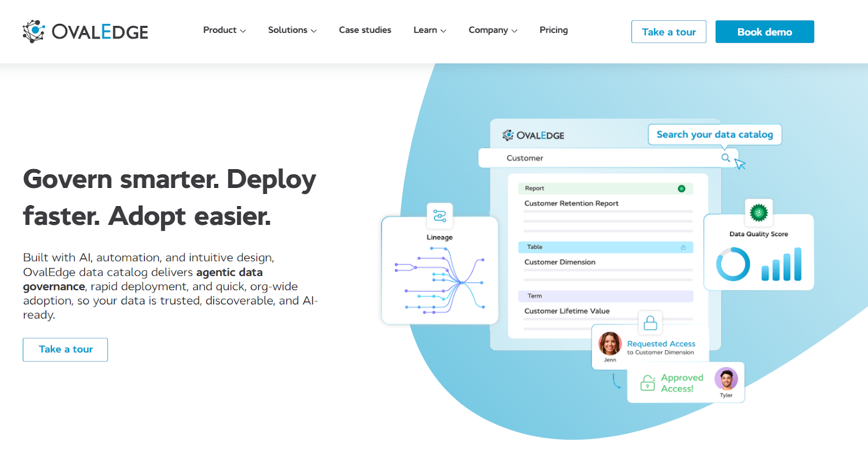Open the Solutions menu
This screenshot has height=464, width=868.
click(292, 30)
